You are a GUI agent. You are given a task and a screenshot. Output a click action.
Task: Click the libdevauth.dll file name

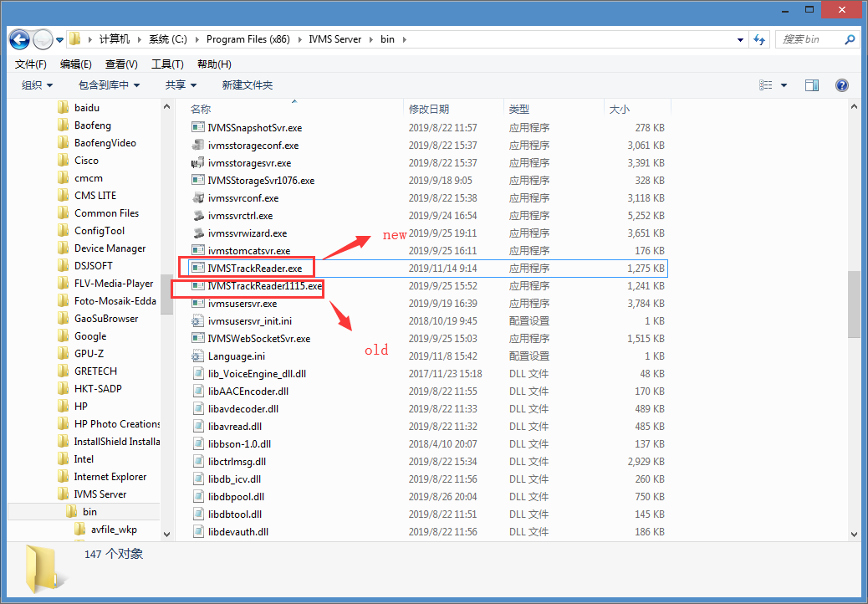point(238,531)
